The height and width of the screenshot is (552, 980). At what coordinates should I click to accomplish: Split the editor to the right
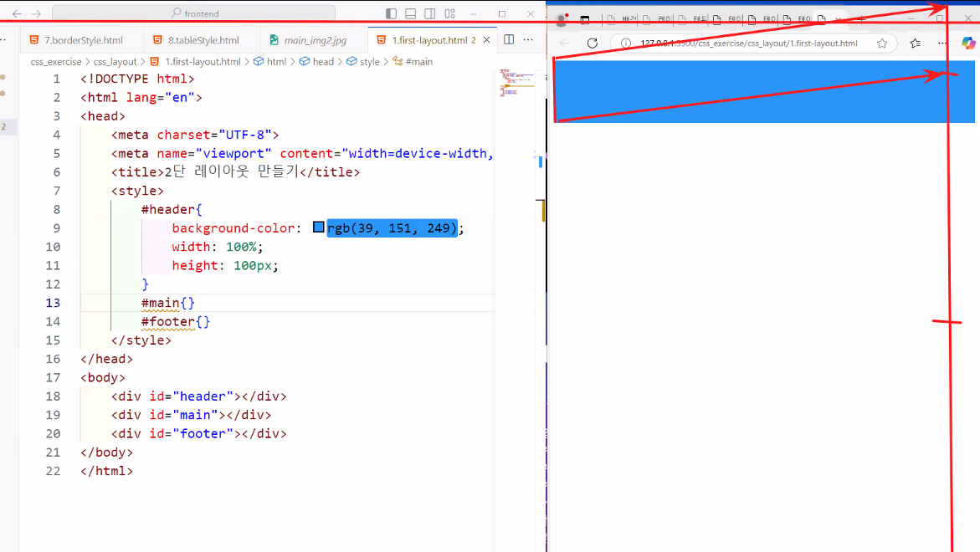pyautogui.click(x=509, y=39)
